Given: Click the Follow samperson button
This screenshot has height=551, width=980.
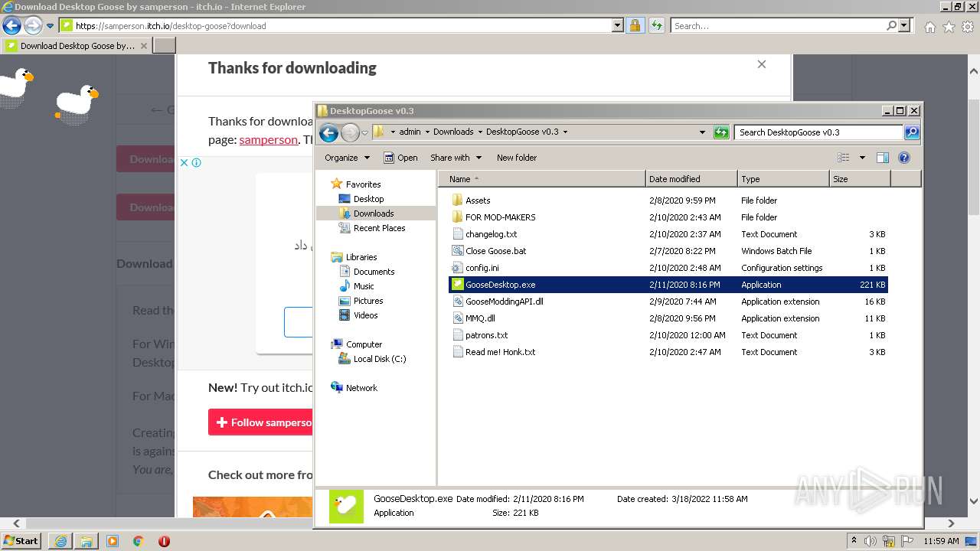Looking at the screenshot, I should tap(261, 422).
